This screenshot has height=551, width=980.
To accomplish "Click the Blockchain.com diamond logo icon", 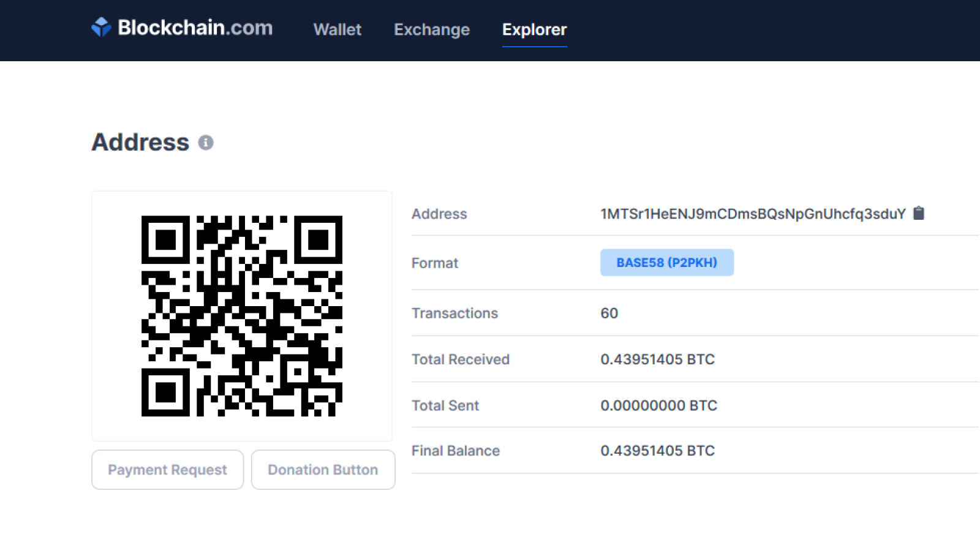I will point(101,27).
